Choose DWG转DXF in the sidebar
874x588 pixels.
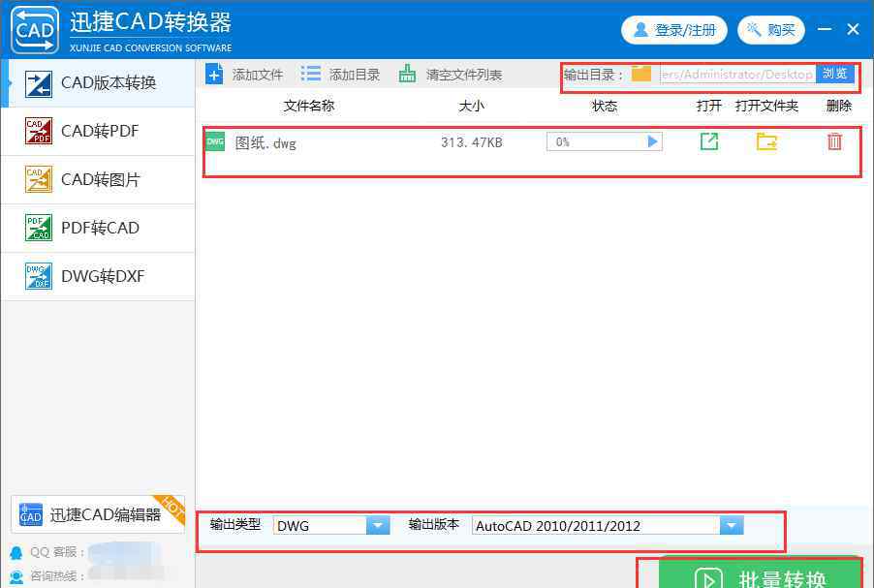pos(98,276)
